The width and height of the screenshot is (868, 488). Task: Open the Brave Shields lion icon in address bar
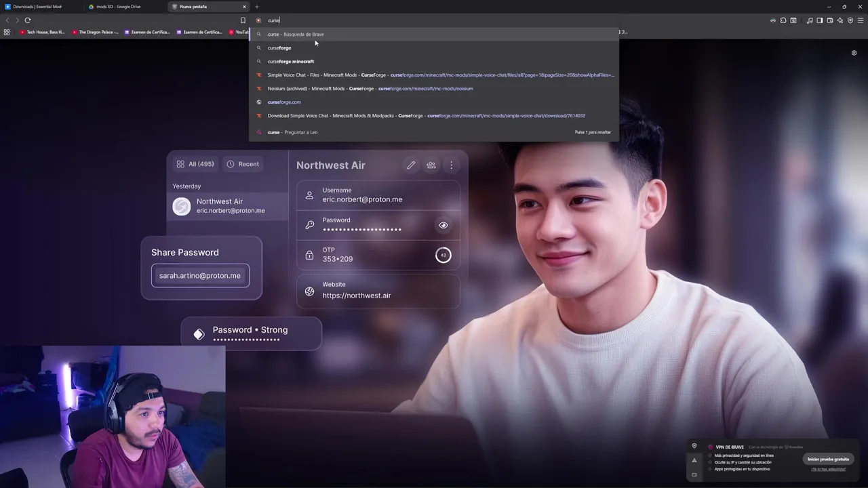(x=258, y=20)
